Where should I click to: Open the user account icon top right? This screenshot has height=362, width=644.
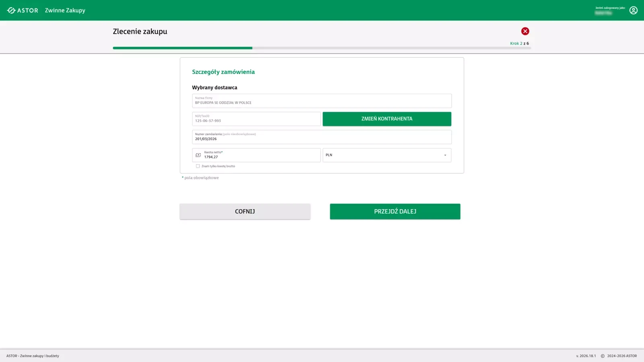(634, 10)
